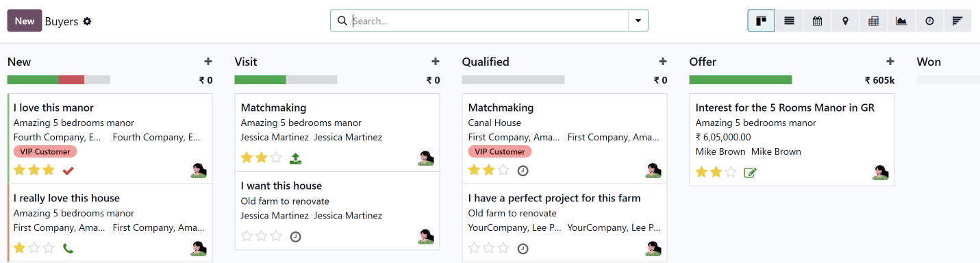Click VIP Customer tag on Qualified Matchmaking card
Screen dimensions: 980x263
pos(500,151)
